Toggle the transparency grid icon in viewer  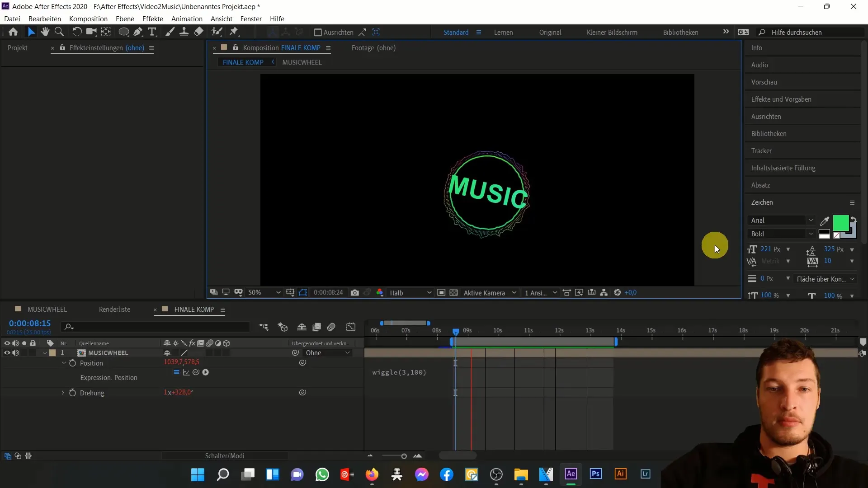point(454,293)
